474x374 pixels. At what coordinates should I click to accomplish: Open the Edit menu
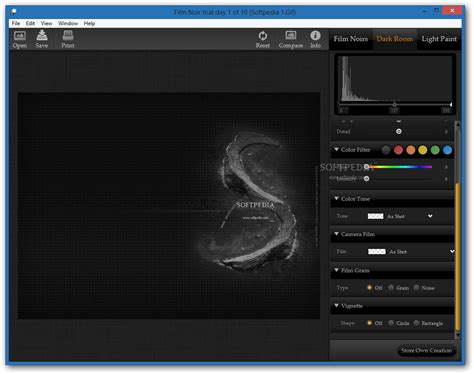point(30,23)
